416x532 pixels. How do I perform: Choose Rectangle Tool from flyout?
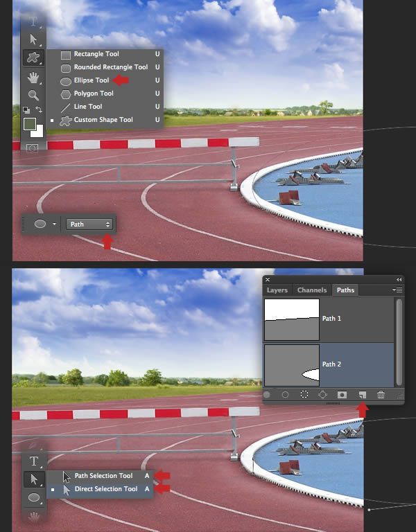105,54
